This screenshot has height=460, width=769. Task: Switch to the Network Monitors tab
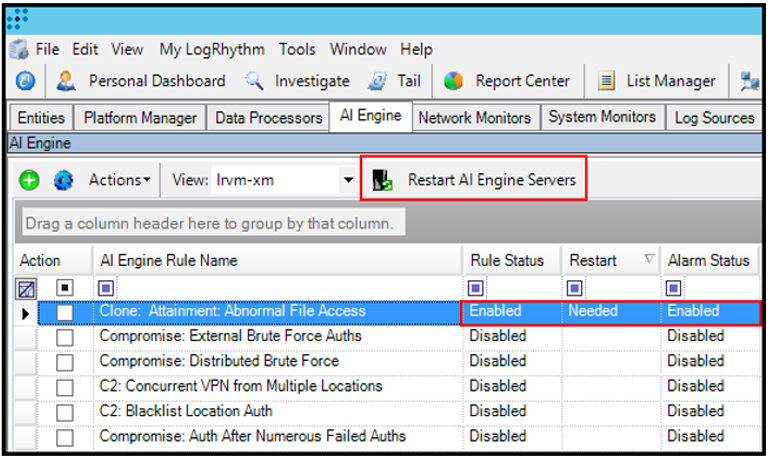[x=475, y=118]
